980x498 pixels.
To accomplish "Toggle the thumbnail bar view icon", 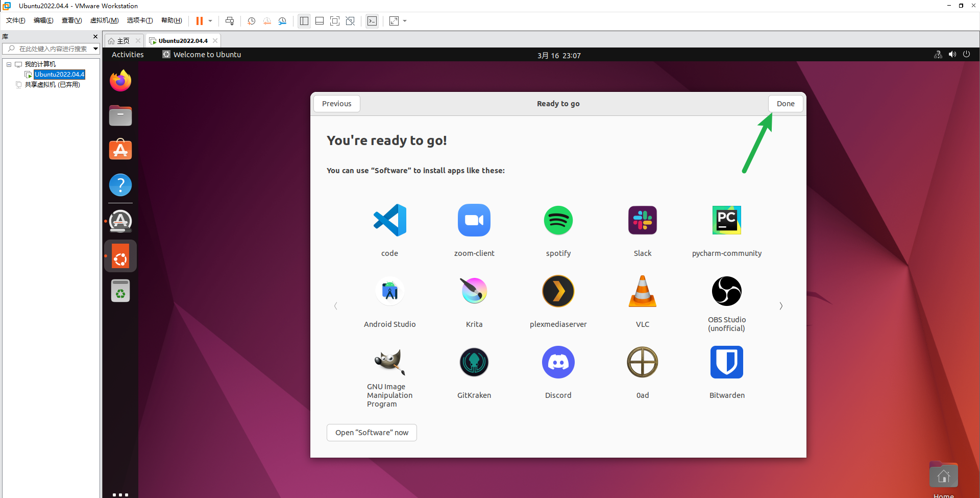I will click(320, 21).
